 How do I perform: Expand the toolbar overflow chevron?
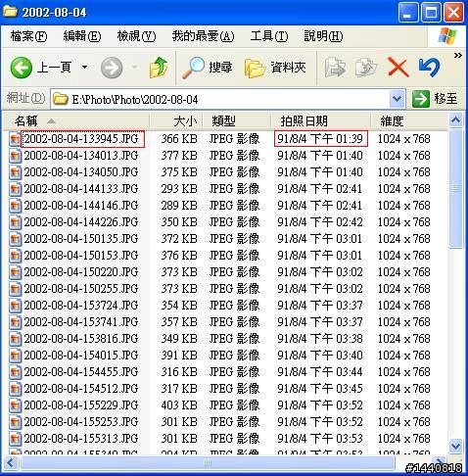click(458, 56)
